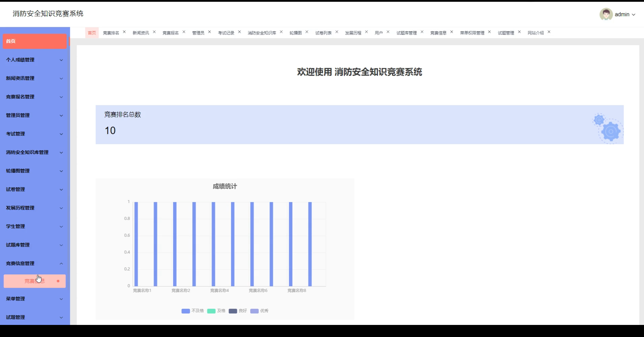This screenshot has width=644, height=337.
Task: Click the gear icon on the 竞赛排名总数 card
Action: coord(610,131)
